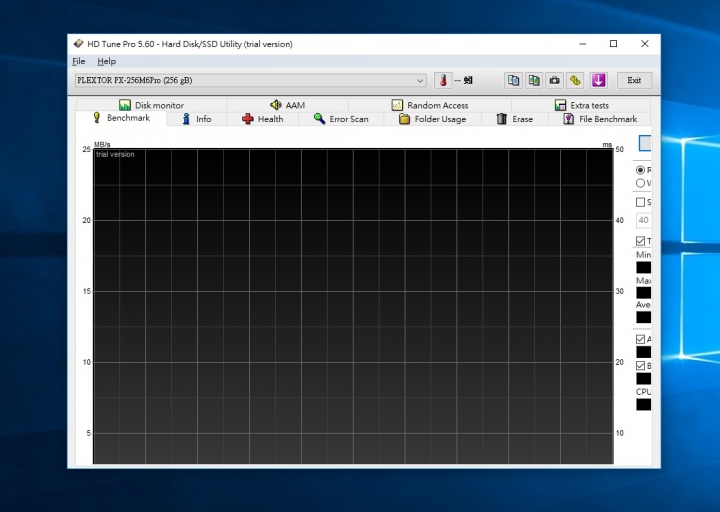
Task: Switch to the Disk monitor tab
Action: [151, 105]
